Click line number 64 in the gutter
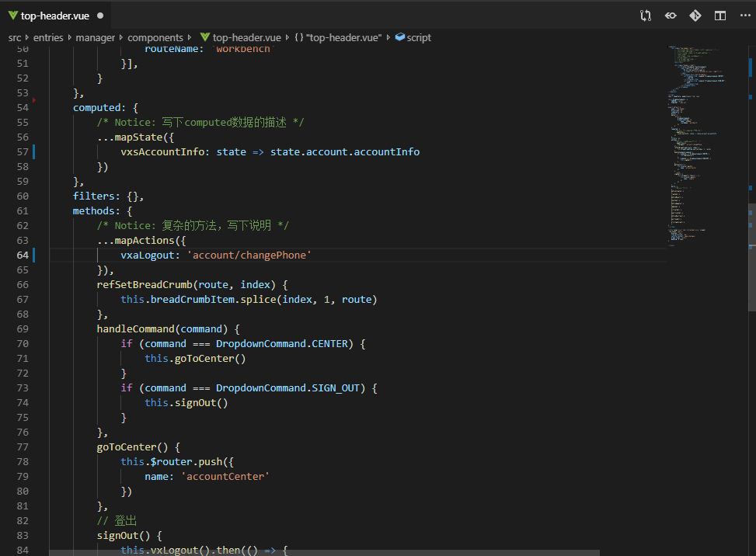The height and width of the screenshot is (556, 756). click(23, 255)
